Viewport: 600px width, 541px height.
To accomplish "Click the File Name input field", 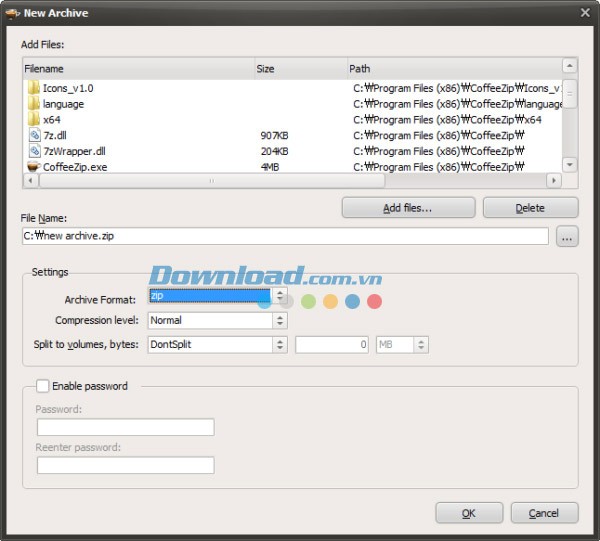I will [x=285, y=237].
